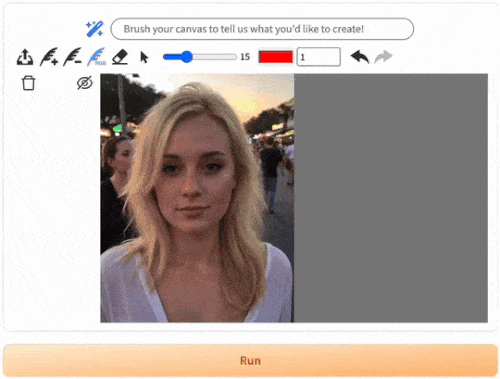Click the greyed redo arrow

[383, 57]
